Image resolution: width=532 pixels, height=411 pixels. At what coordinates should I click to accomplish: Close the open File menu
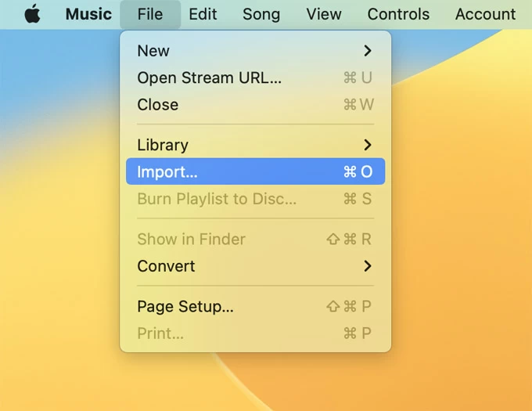click(149, 14)
